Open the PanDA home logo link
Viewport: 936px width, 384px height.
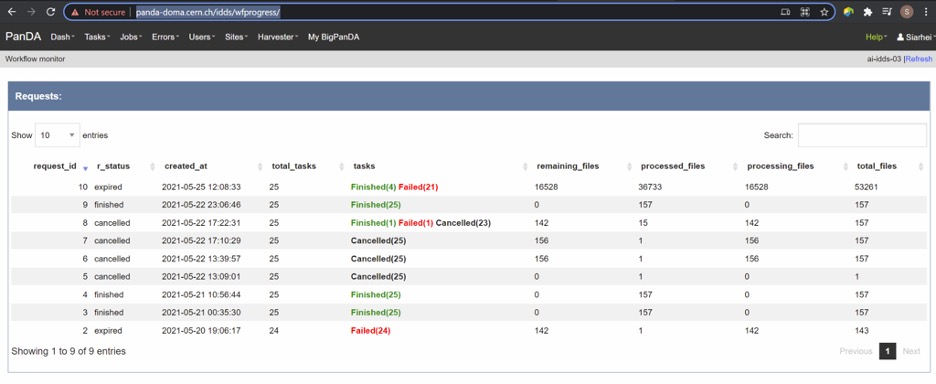pos(23,36)
